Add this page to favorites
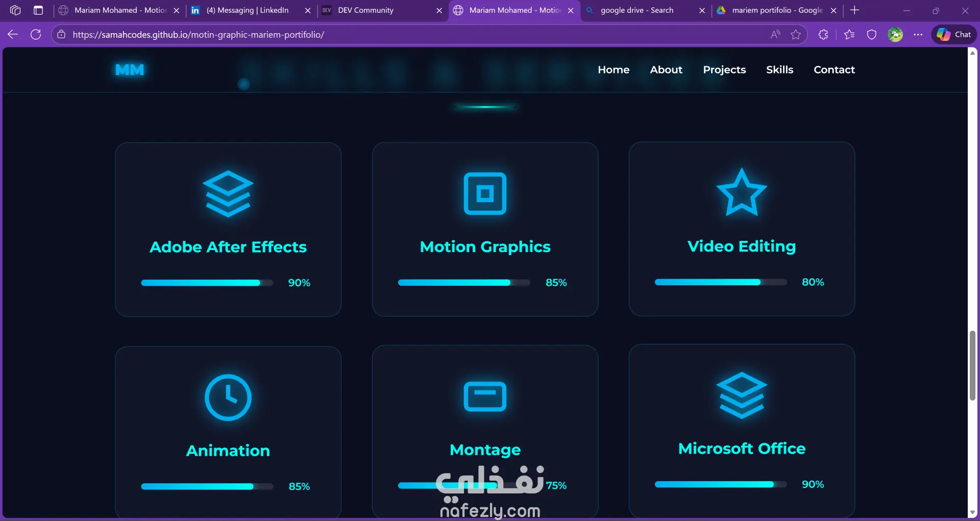The width and height of the screenshot is (980, 521). [796, 34]
